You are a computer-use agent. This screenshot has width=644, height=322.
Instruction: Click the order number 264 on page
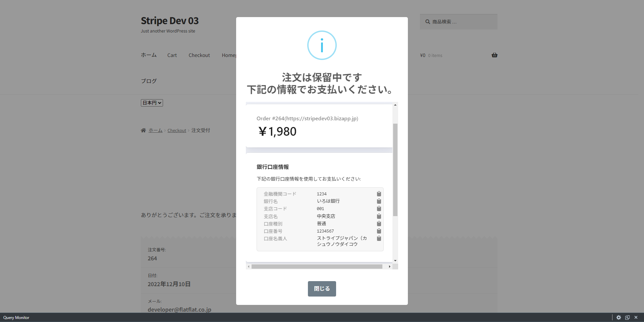click(152, 258)
